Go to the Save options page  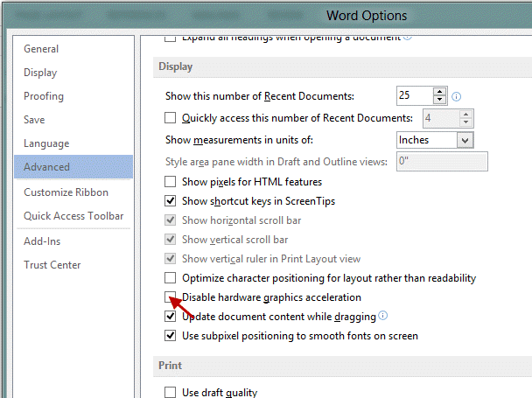(34, 120)
